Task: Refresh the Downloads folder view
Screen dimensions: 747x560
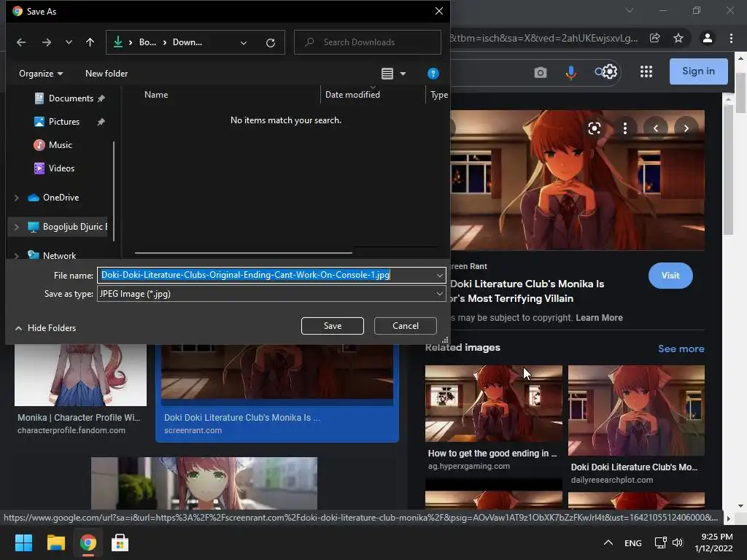Action: 271,43
